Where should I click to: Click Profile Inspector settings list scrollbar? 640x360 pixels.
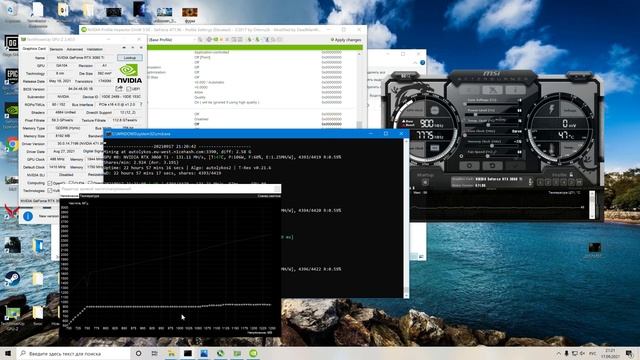[x=359, y=88]
